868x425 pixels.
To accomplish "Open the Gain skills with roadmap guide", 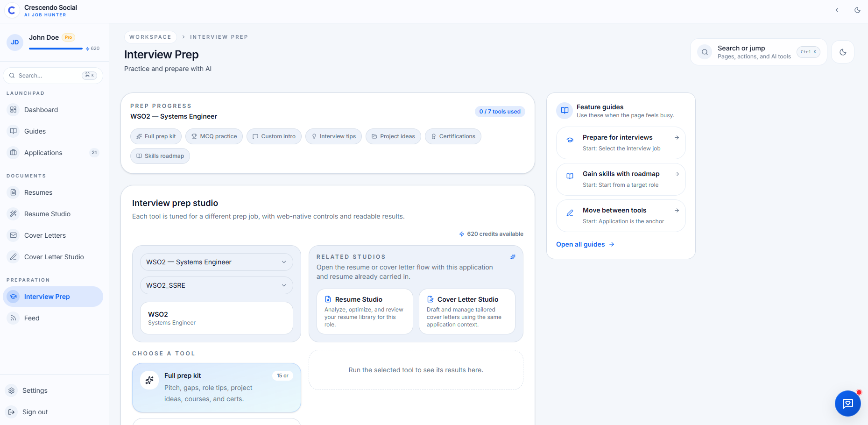I will pyautogui.click(x=621, y=179).
